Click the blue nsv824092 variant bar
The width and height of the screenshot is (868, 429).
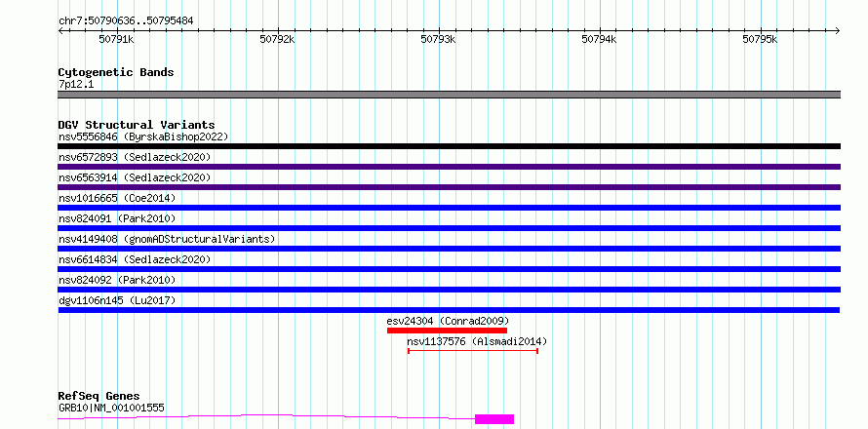449,290
